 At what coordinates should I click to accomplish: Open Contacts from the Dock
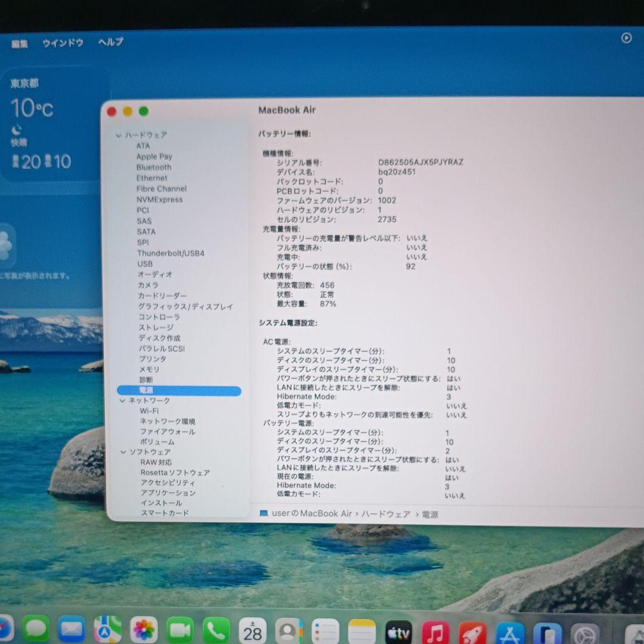[x=289, y=631]
